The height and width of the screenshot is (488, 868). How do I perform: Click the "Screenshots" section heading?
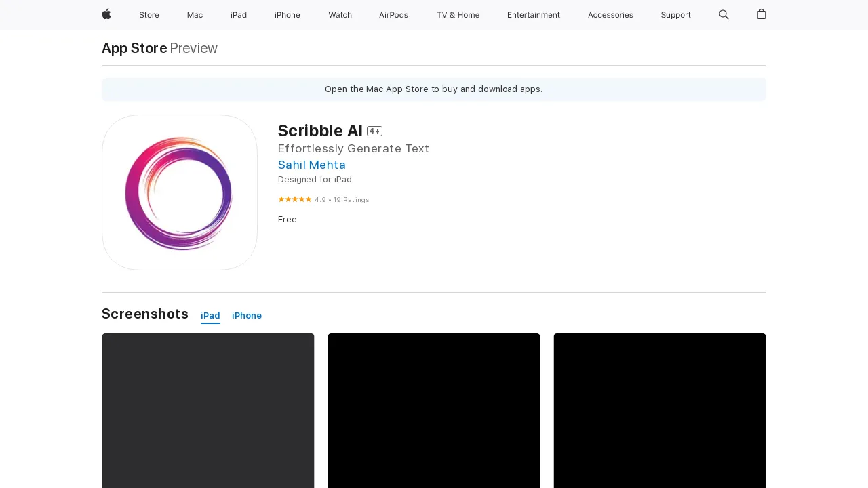pyautogui.click(x=145, y=314)
